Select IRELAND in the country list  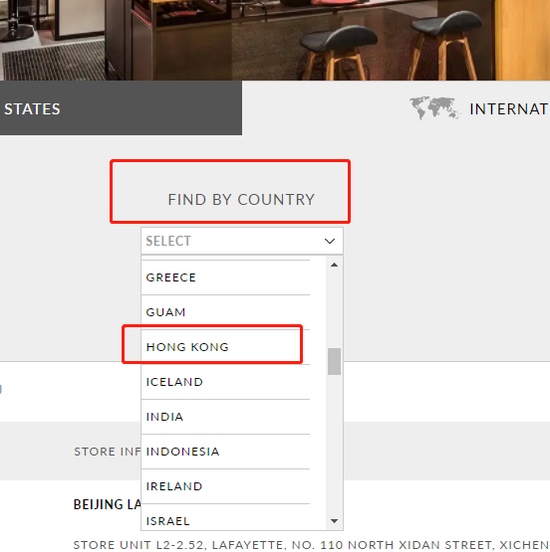[225, 486]
